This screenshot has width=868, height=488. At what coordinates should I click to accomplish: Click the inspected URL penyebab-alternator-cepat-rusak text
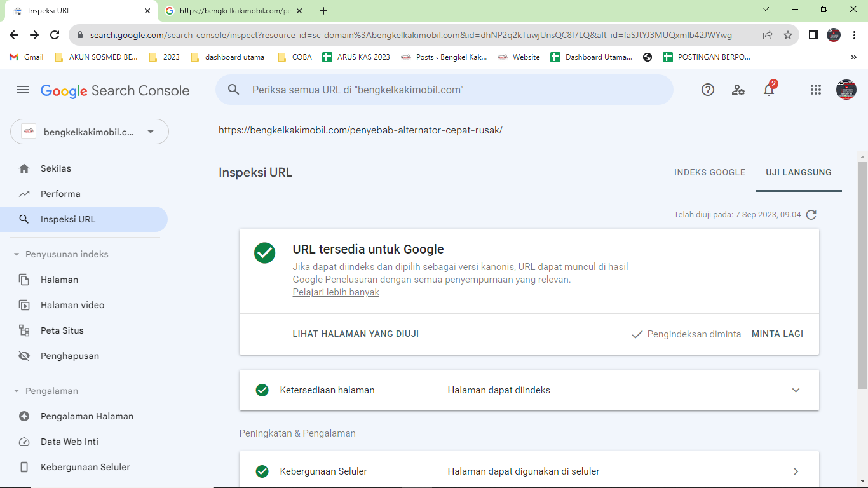point(360,130)
